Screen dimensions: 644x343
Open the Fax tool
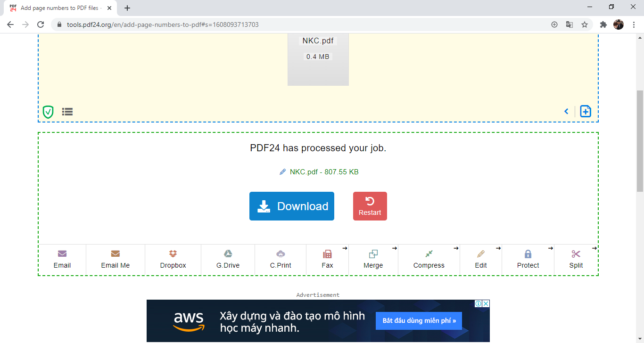[x=328, y=260]
